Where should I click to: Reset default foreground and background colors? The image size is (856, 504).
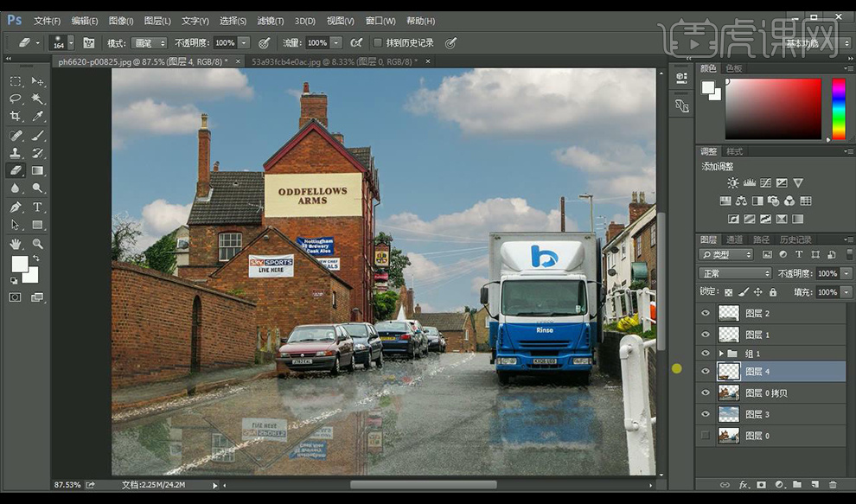tap(14, 281)
